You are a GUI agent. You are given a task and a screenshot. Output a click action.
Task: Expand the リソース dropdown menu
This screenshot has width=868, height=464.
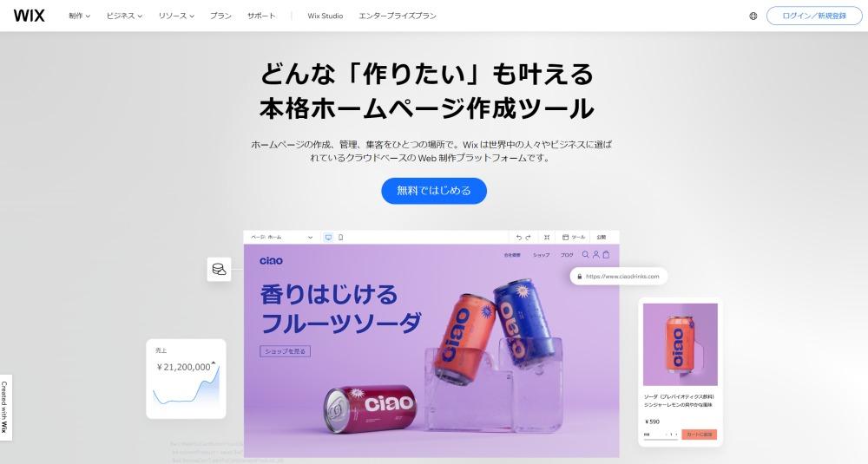click(176, 16)
